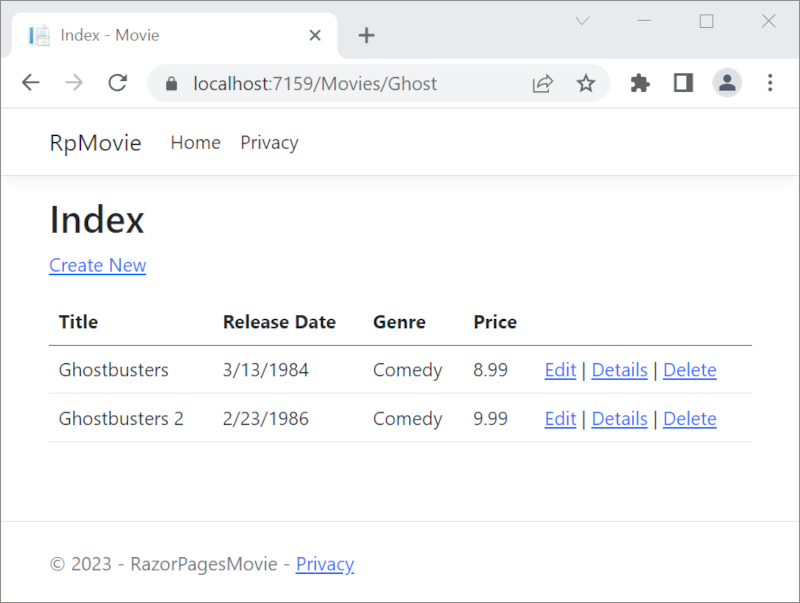
Task: Select Home in the navigation bar
Action: [x=195, y=142]
